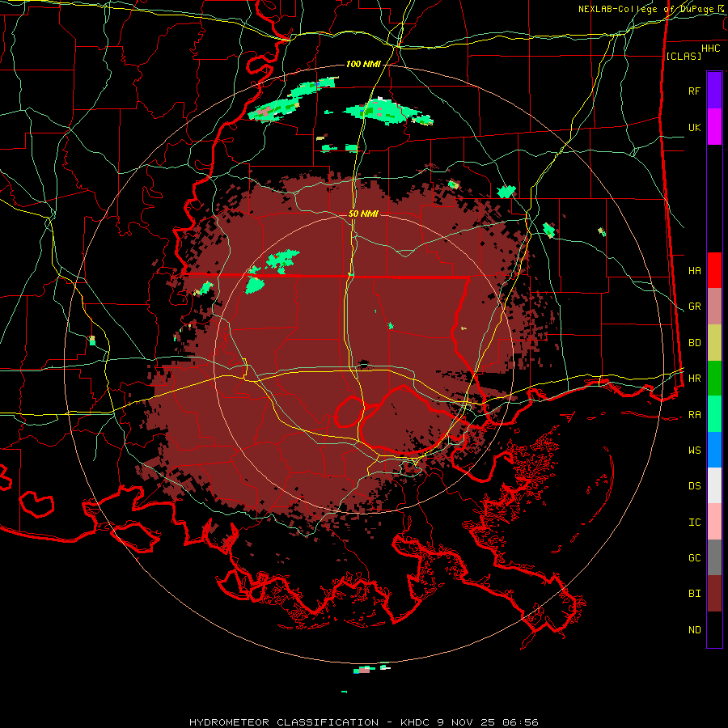Click the RF purple legend swatch
This screenshot has width=728, height=728.
click(714, 91)
